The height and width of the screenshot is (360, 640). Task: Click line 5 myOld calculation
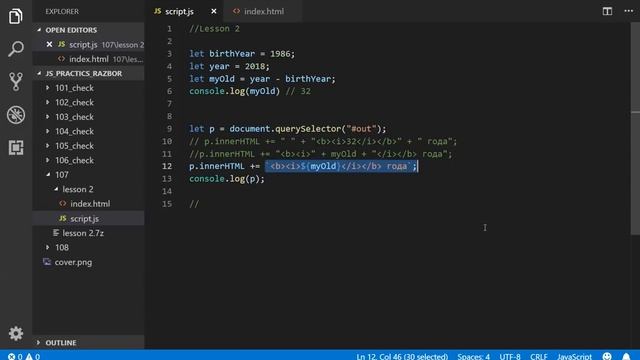[x=262, y=79]
